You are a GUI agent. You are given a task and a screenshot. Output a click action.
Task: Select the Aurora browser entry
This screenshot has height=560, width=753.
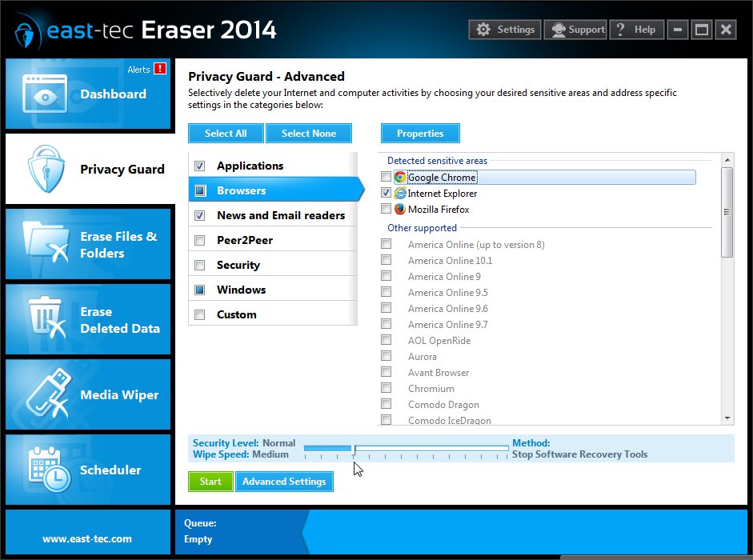click(423, 356)
